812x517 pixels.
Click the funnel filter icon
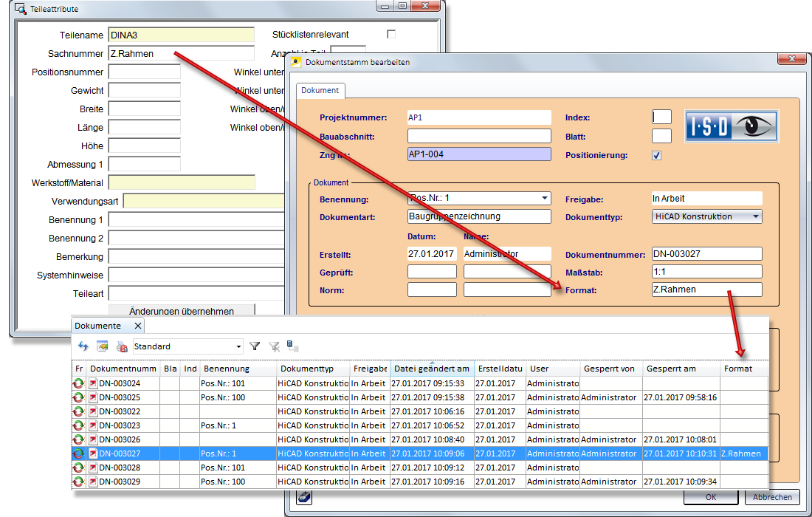(255, 346)
